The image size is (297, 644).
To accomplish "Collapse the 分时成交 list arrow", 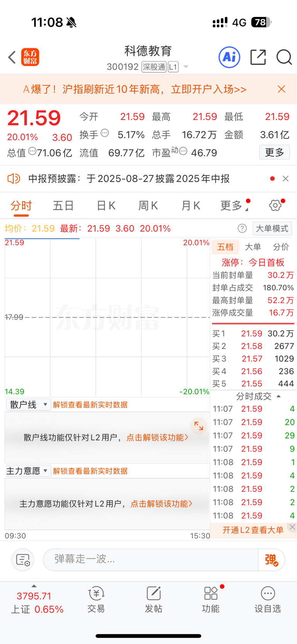I will coord(278,396).
